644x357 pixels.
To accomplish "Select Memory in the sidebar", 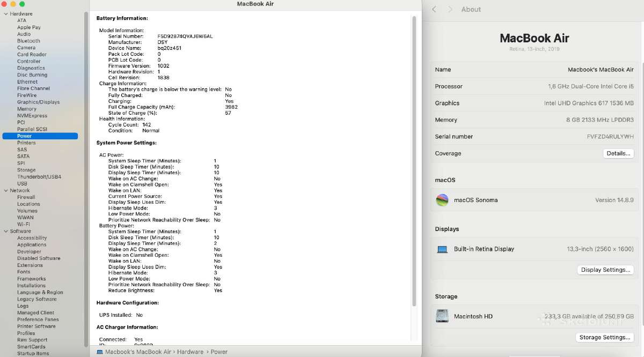I will click(27, 109).
